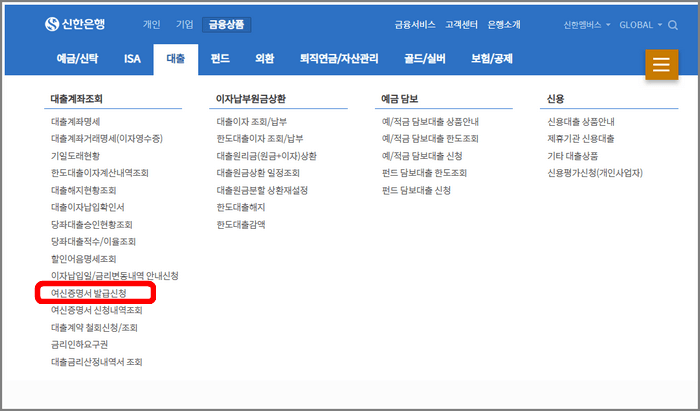Open the 고객센터 menu
700x411 pixels.
point(461,25)
